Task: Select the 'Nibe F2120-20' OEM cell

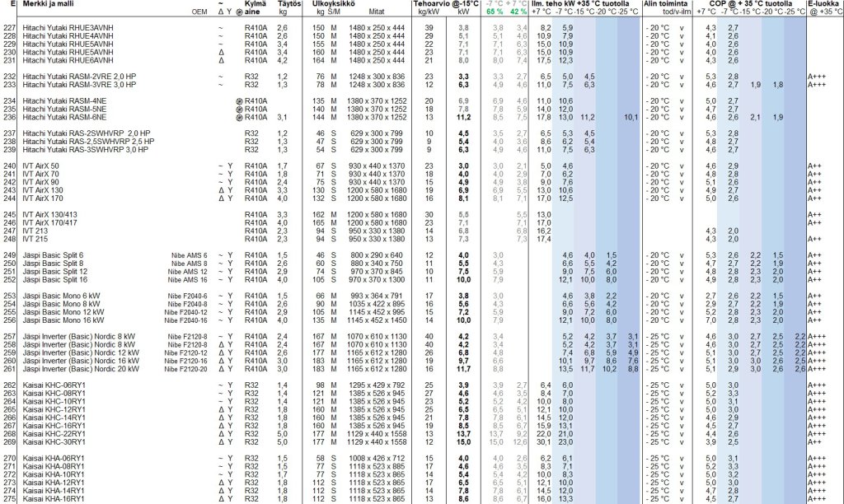Action: (x=185, y=369)
